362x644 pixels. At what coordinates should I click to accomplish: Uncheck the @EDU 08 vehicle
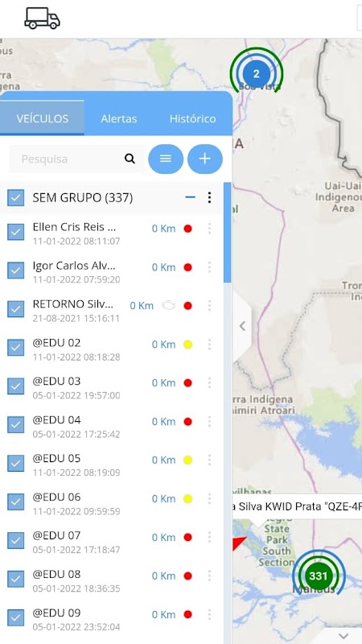[15, 579]
